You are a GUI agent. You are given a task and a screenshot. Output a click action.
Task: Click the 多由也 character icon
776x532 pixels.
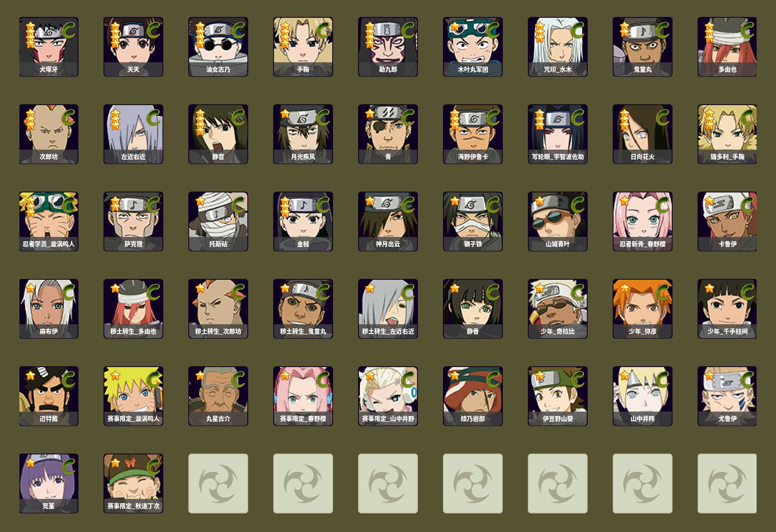click(727, 46)
